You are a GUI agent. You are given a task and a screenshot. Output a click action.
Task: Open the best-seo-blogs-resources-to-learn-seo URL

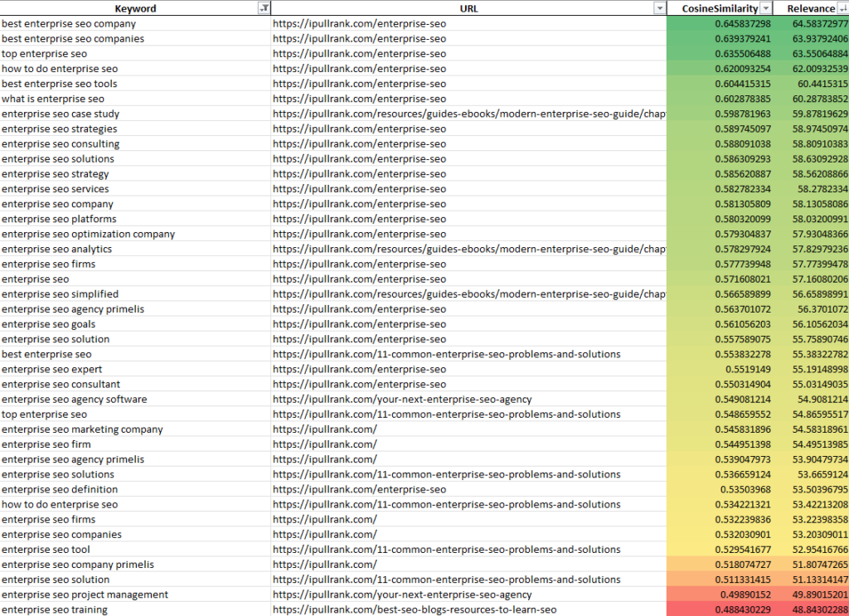pos(415,609)
